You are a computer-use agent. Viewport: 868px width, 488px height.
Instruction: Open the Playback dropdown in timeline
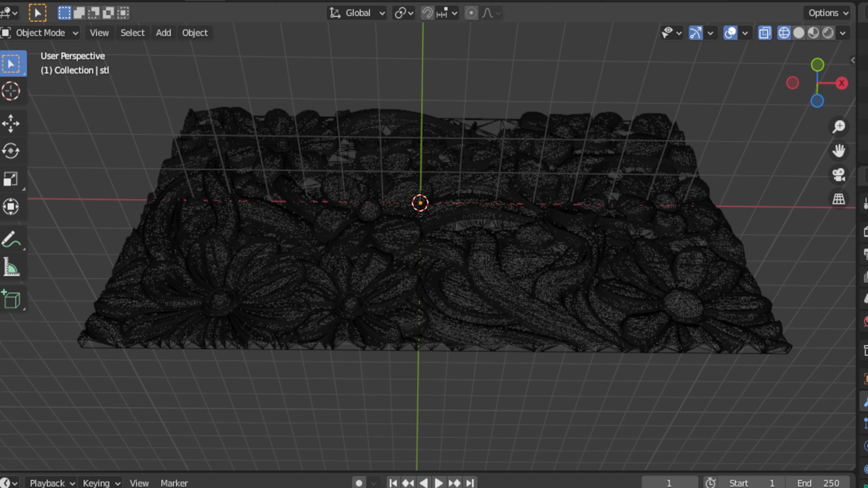pyautogui.click(x=52, y=483)
